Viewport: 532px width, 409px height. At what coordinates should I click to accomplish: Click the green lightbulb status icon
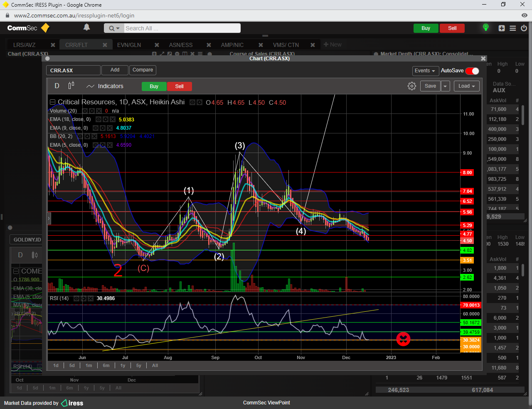485,28
